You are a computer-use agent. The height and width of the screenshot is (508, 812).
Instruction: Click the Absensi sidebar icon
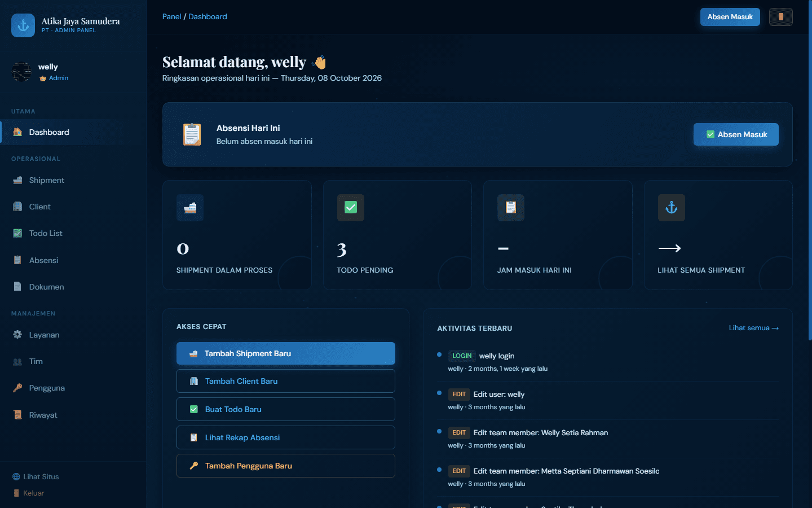17,260
